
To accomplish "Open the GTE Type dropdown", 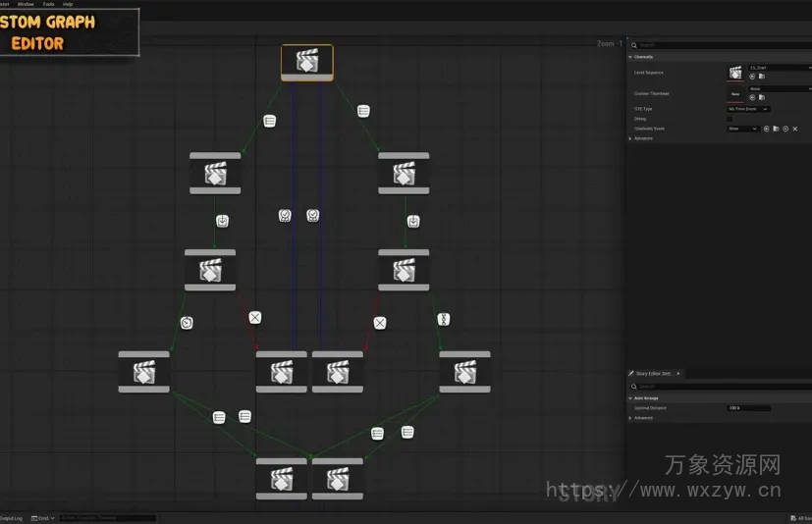I will pyautogui.click(x=748, y=109).
